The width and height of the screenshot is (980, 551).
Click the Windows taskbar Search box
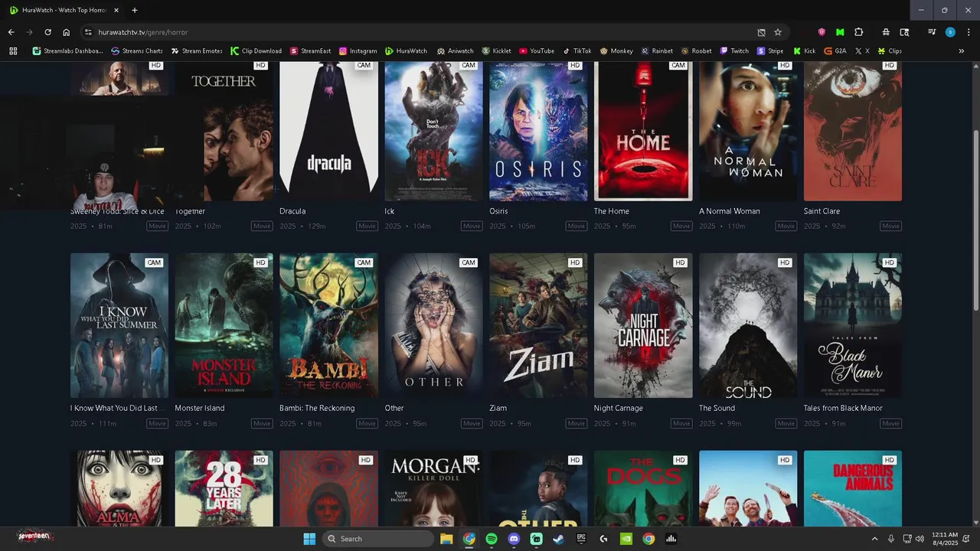[x=378, y=539]
